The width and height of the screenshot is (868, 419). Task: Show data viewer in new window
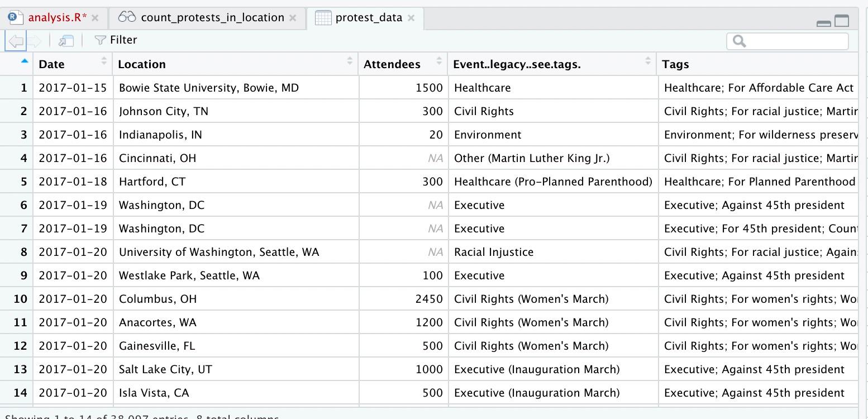point(66,40)
